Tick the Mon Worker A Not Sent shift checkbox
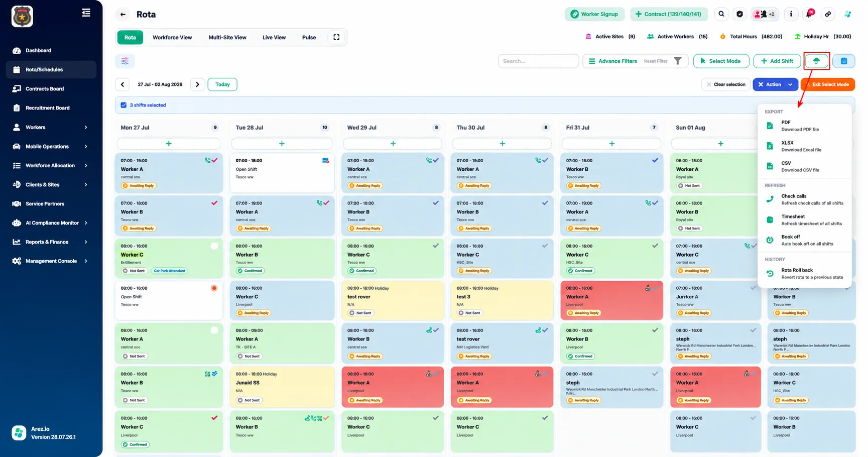This screenshot has width=868, height=457. [x=214, y=330]
